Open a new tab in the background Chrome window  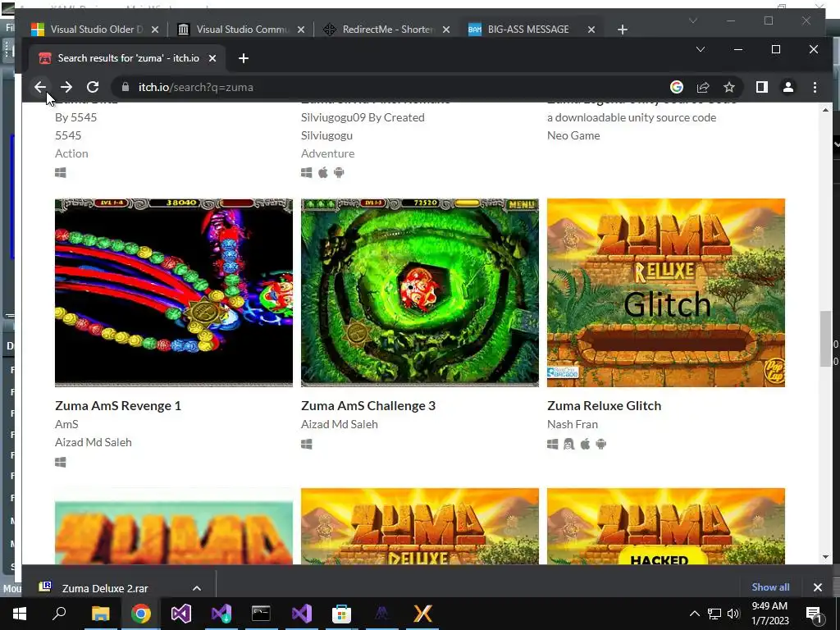[622, 30]
